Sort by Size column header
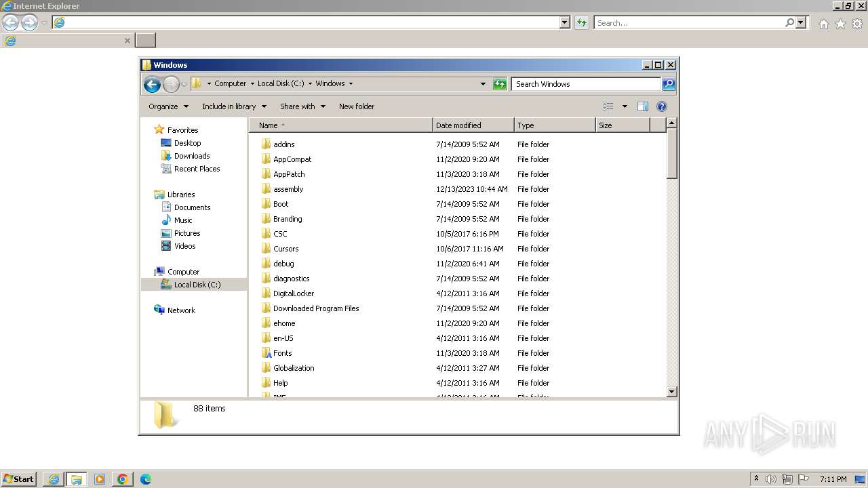The width and height of the screenshot is (868, 488). [x=623, y=125]
